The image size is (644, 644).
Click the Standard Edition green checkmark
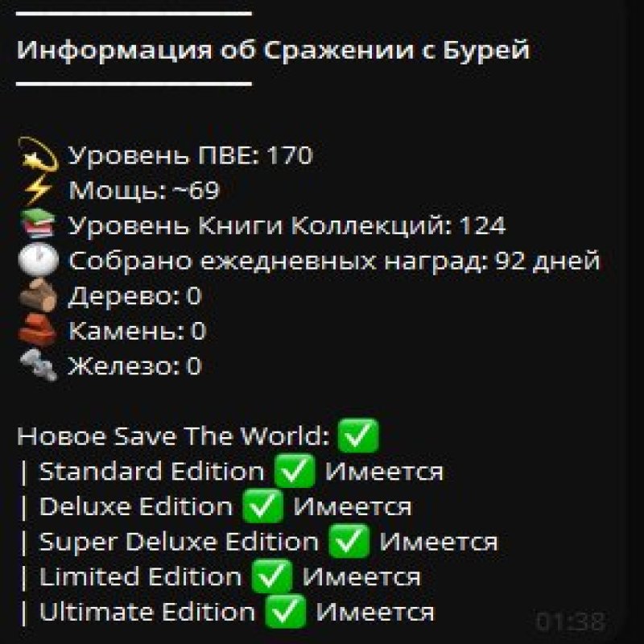point(295,471)
